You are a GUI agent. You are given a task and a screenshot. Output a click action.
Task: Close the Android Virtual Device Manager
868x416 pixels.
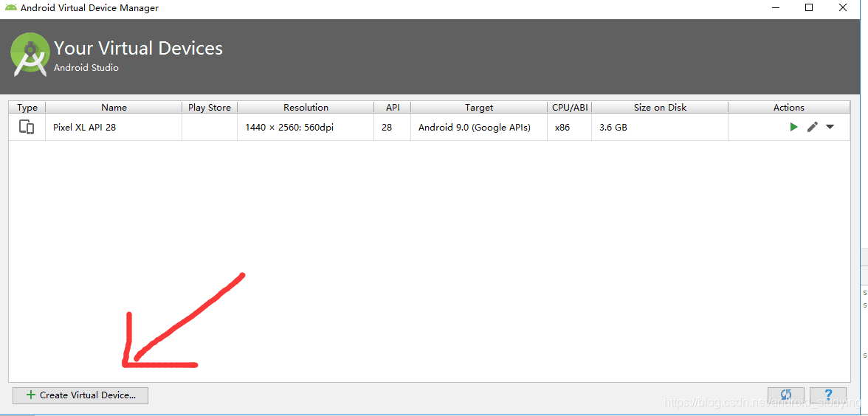pos(843,7)
